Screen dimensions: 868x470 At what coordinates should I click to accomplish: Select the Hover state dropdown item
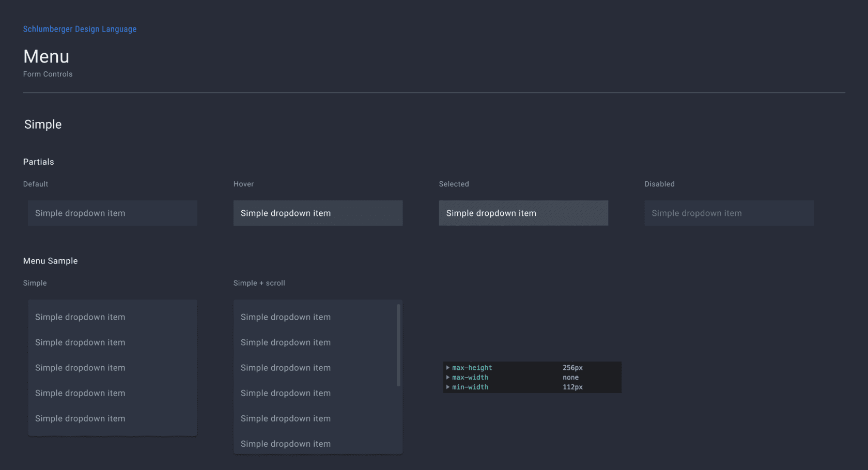click(x=318, y=213)
